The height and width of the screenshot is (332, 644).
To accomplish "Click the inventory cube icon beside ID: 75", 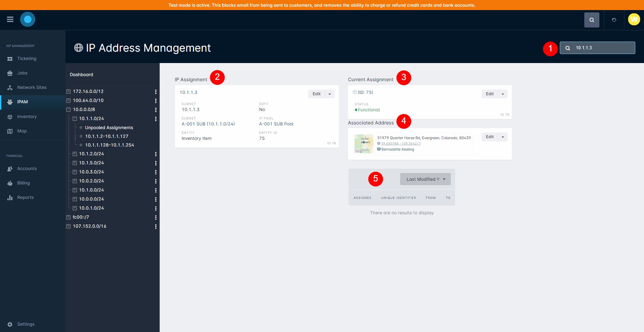I will [x=355, y=92].
